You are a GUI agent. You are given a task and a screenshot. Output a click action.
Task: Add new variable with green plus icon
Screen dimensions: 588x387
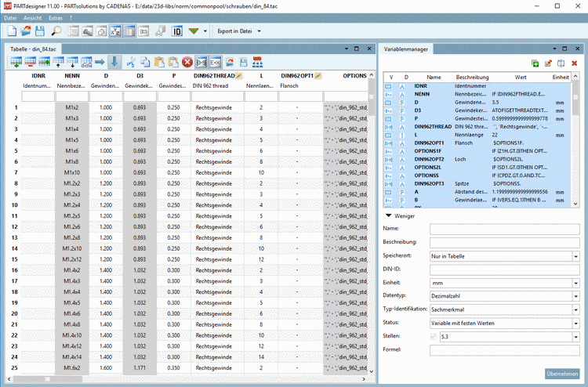pos(535,63)
